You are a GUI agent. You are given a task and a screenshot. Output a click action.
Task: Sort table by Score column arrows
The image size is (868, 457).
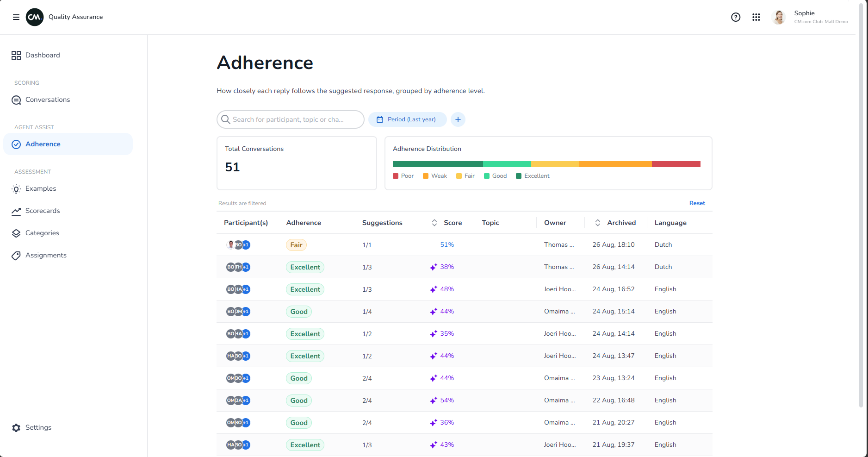434,223
